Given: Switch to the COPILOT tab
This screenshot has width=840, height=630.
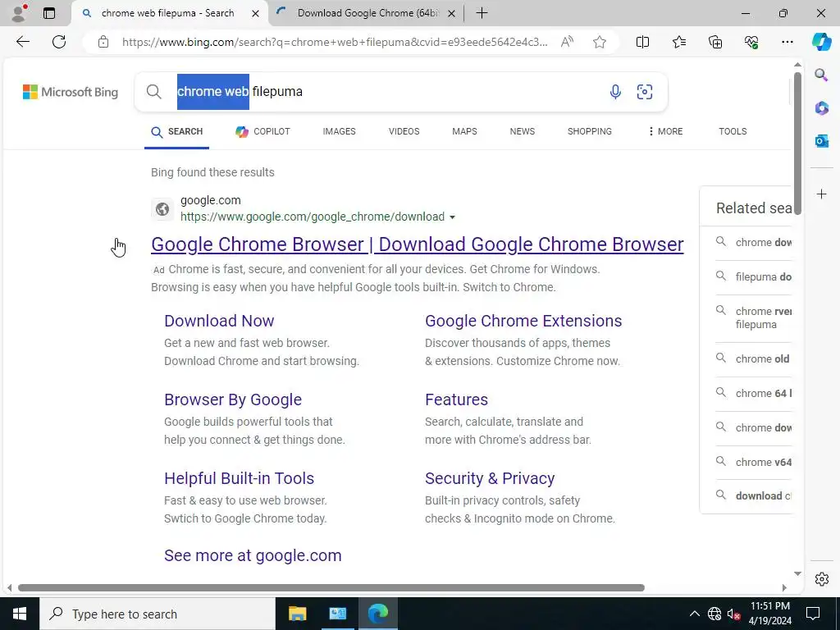Looking at the screenshot, I should [263, 131].
